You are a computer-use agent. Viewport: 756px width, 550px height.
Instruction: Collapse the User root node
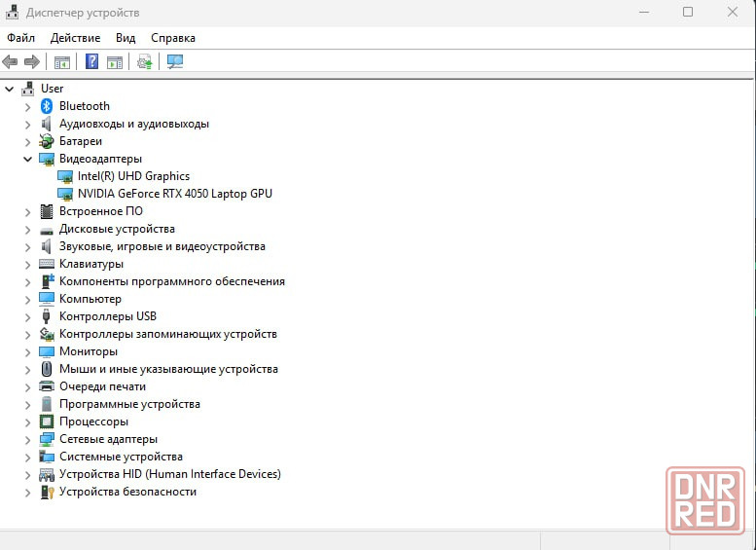[10, 89]
